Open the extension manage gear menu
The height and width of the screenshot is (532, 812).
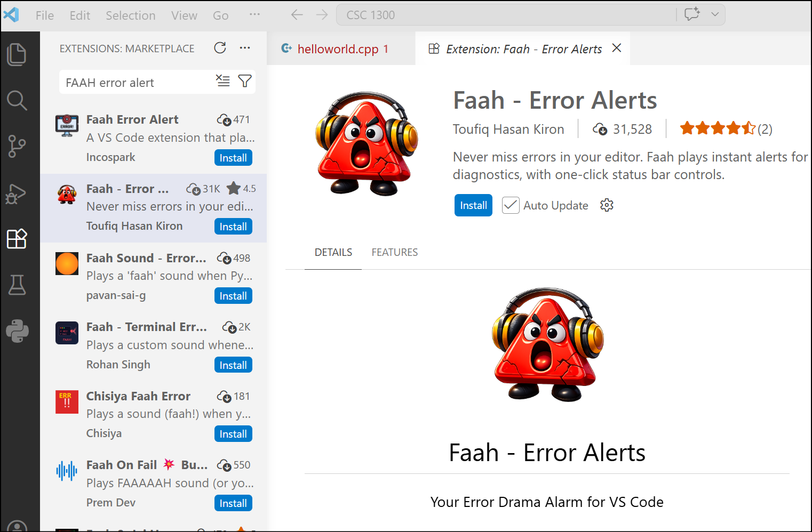click(x=607, y=205)
